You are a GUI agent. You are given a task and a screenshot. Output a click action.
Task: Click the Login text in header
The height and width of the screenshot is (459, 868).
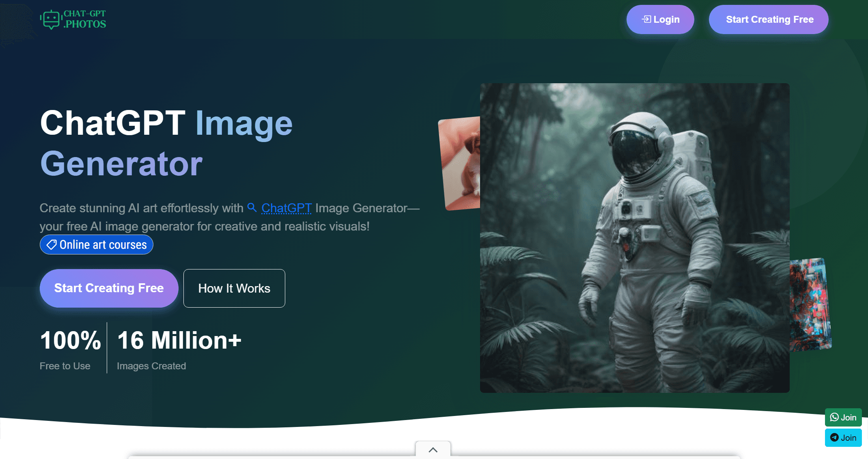pyautogui.click(x=666, y=19)
